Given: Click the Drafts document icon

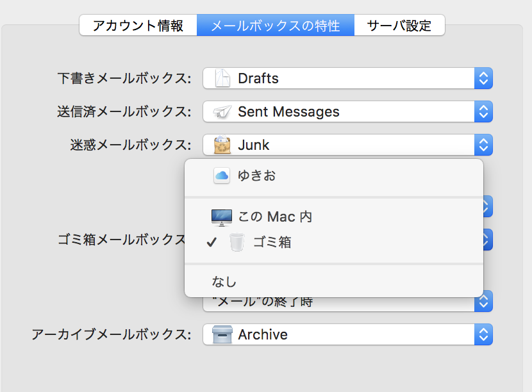Looking at the screenshot, I should [x=222, y=79].
